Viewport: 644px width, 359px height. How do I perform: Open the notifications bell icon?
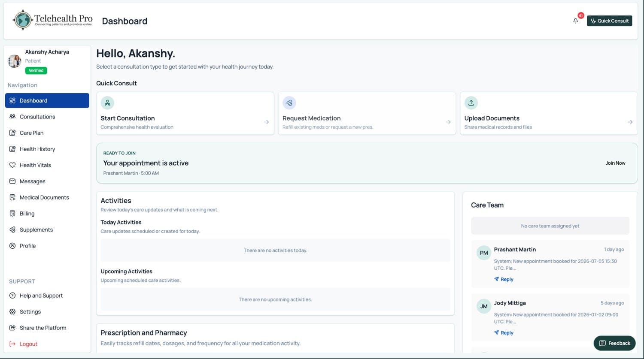[575, 21]
